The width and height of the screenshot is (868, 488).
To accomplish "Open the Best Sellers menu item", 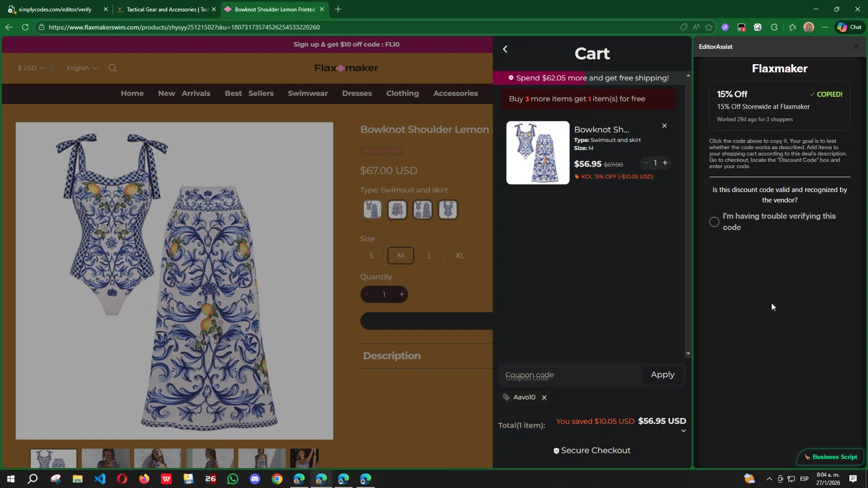I will point(249,93).
